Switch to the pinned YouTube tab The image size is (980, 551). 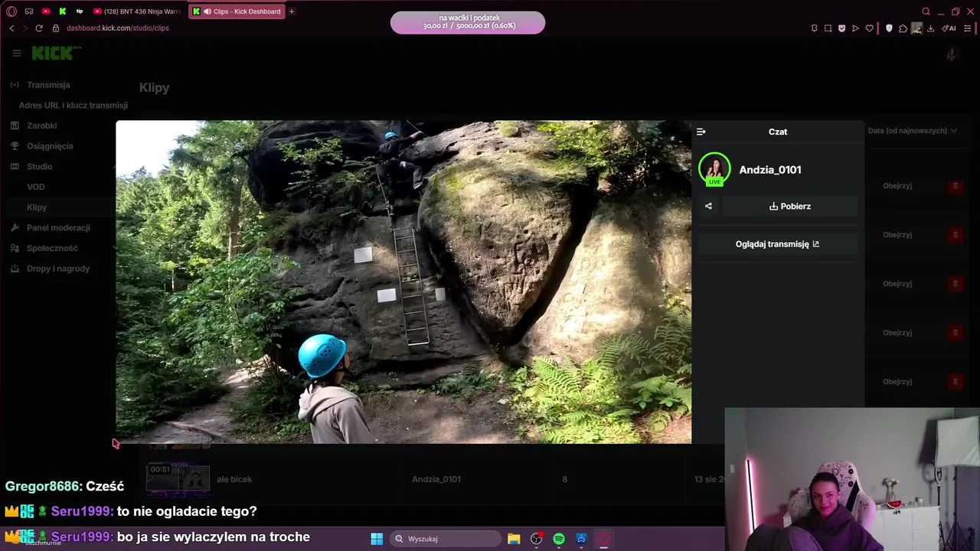pos(46,11)
